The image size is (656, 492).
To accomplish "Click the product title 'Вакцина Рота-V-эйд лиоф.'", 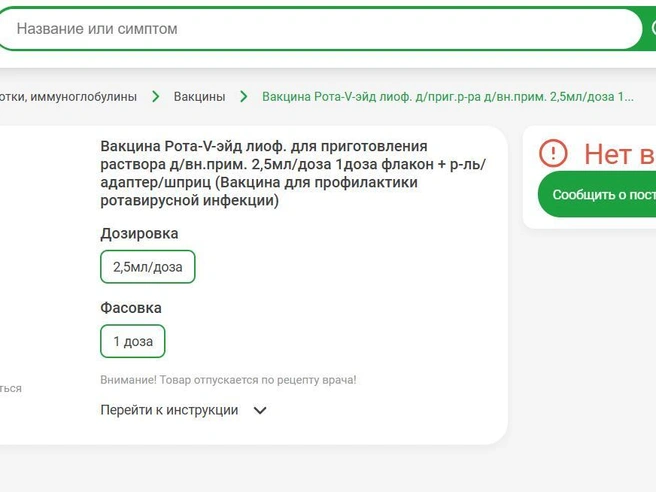I will 293,173.
